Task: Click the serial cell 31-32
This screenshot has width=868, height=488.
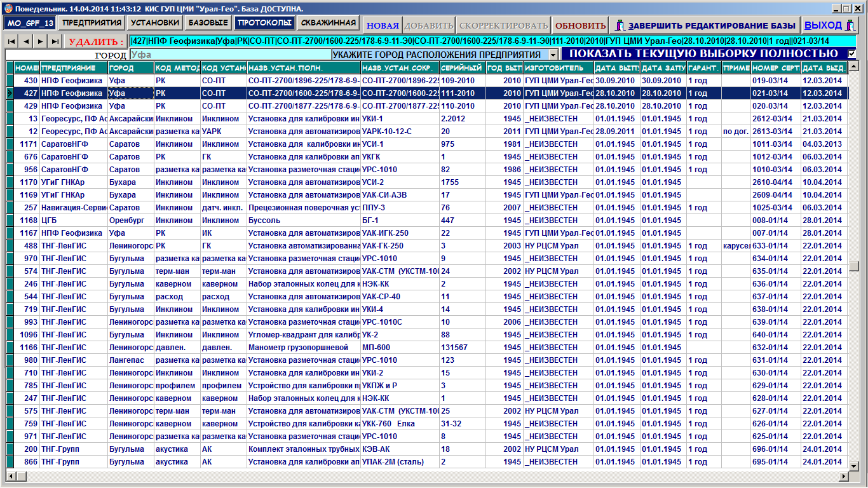Action: pos(463,424)
